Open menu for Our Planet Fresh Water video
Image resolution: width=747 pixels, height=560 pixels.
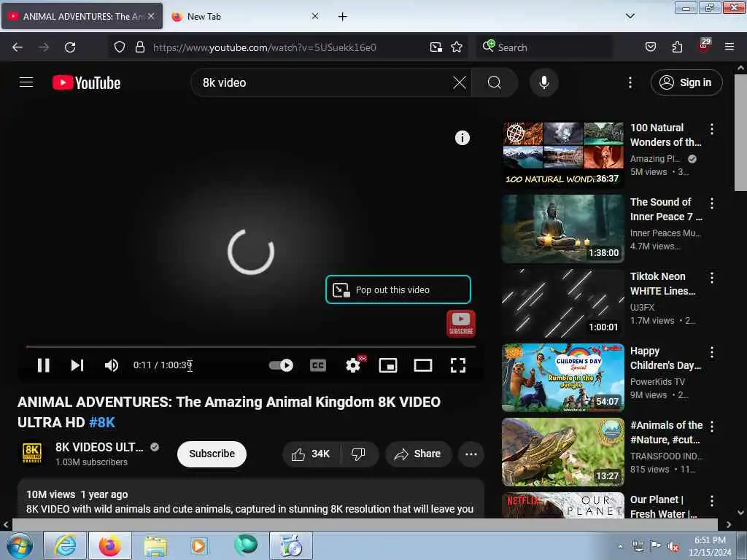tap(712, 501)
